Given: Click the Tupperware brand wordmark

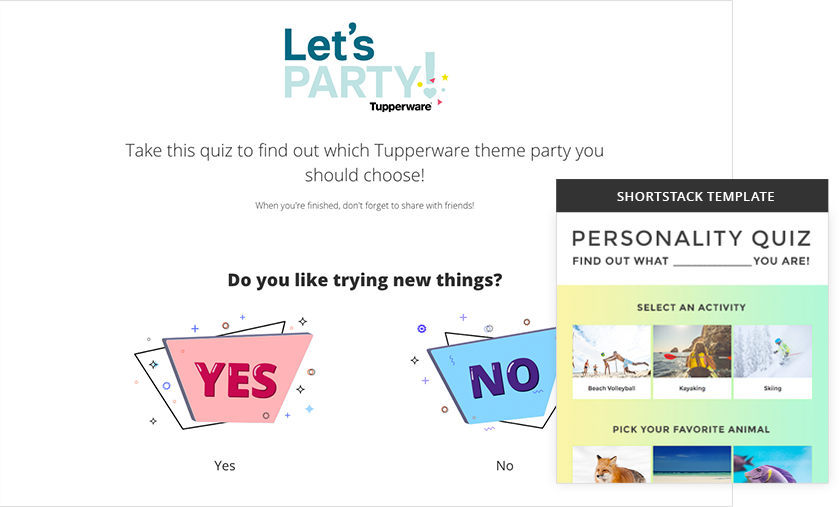Looking at the screenshot, I should point(400,106).
